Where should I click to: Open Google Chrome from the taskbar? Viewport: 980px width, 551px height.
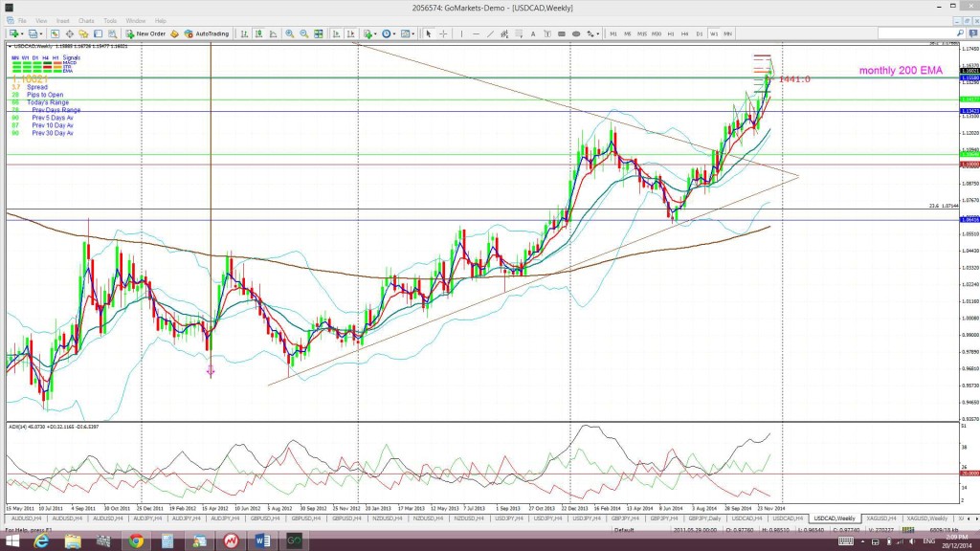[x=136, y=541]
